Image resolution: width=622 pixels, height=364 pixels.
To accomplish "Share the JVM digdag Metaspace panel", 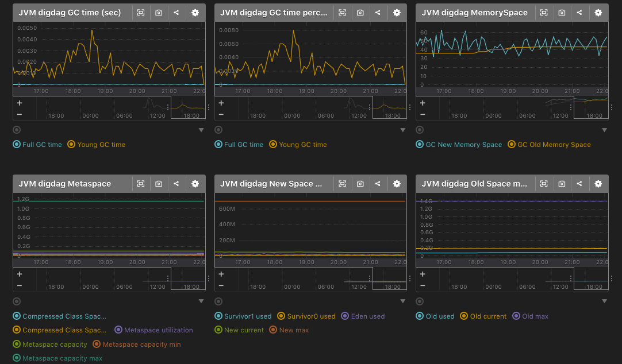I will coord(176,184).
